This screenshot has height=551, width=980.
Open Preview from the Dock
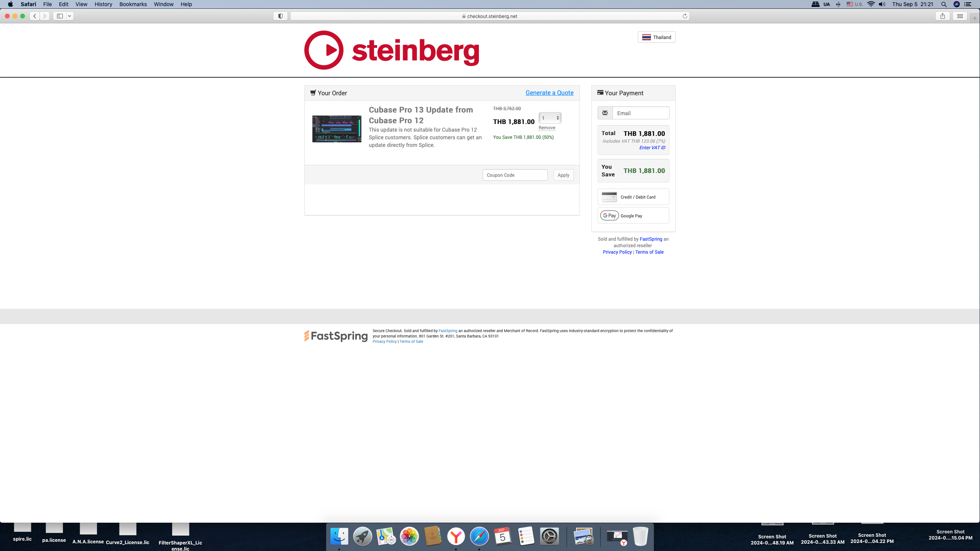pyautogui.click(x=583, y=536)
